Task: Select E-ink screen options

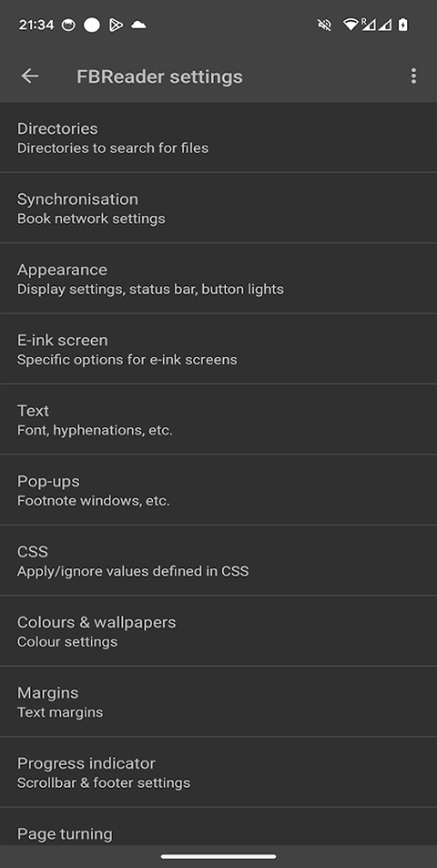Action: [x=218, y=349]
